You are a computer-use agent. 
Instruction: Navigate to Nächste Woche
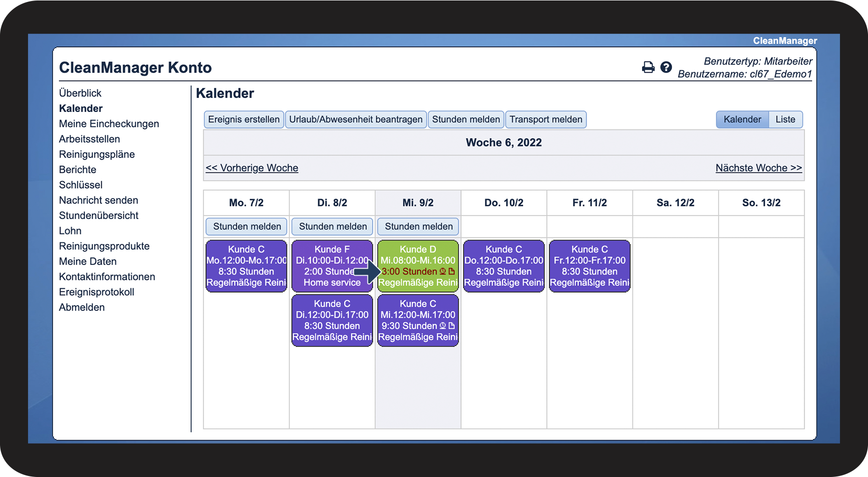(758, 168)
